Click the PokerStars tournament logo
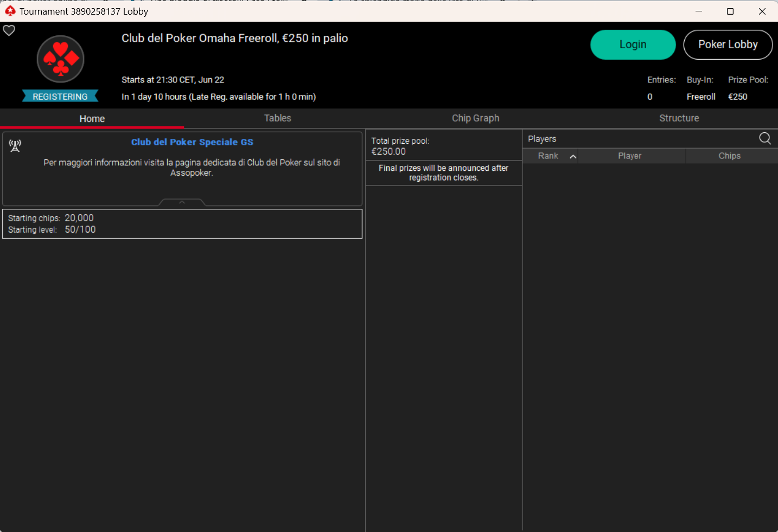778x532 pixels. 60,59
